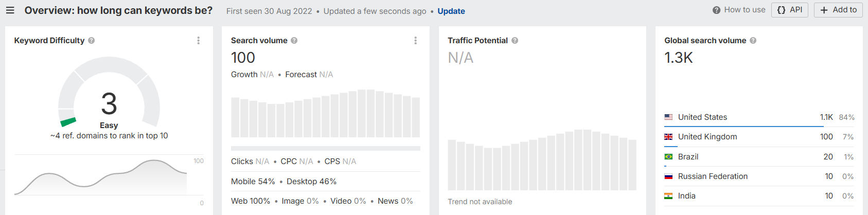Open Search volume three-dot options menu

point(416,41)
